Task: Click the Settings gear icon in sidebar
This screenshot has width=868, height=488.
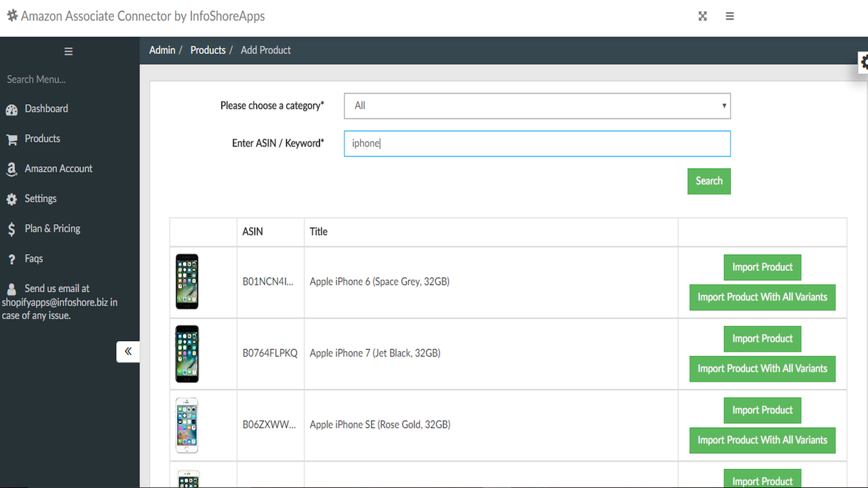Action: pos(12,199)
